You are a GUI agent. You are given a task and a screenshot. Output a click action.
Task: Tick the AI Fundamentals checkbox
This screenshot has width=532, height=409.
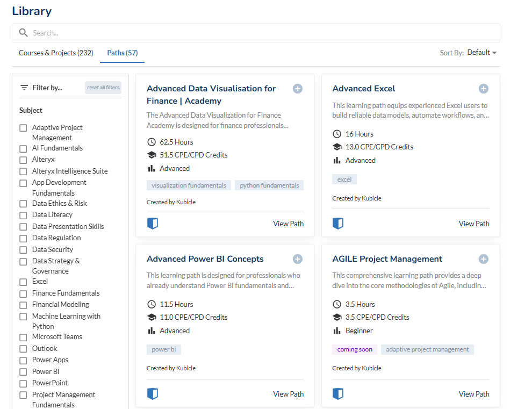pyautogui.click(x=23, y=148)
